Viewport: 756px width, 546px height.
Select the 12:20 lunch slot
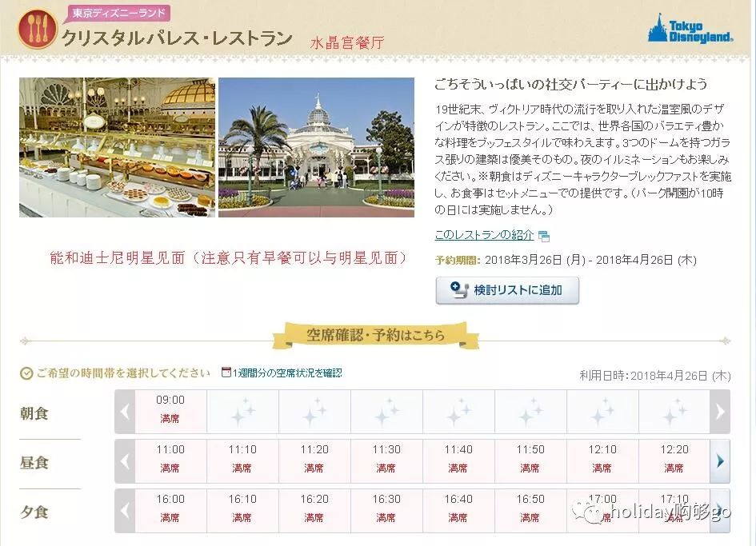[674, 461]
